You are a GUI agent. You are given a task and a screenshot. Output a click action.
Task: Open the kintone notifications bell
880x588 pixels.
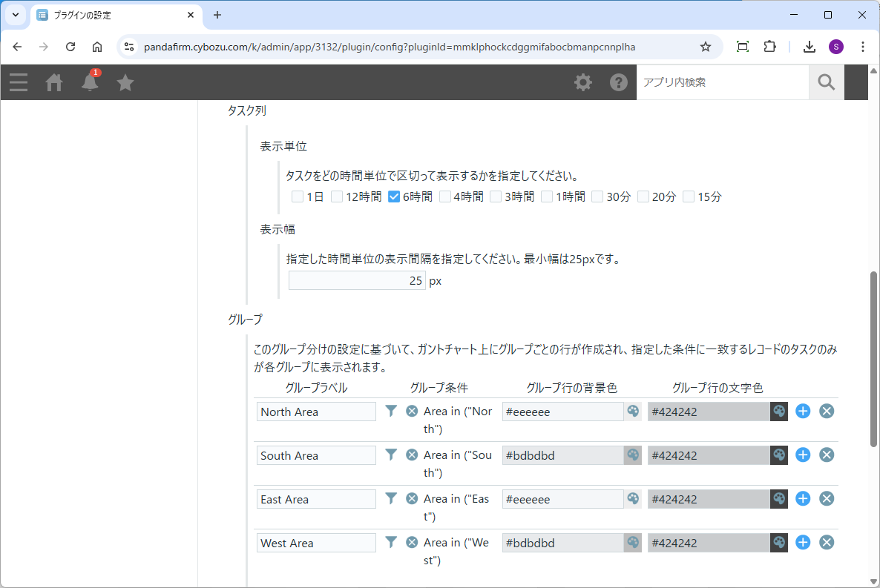coord(90,82)
